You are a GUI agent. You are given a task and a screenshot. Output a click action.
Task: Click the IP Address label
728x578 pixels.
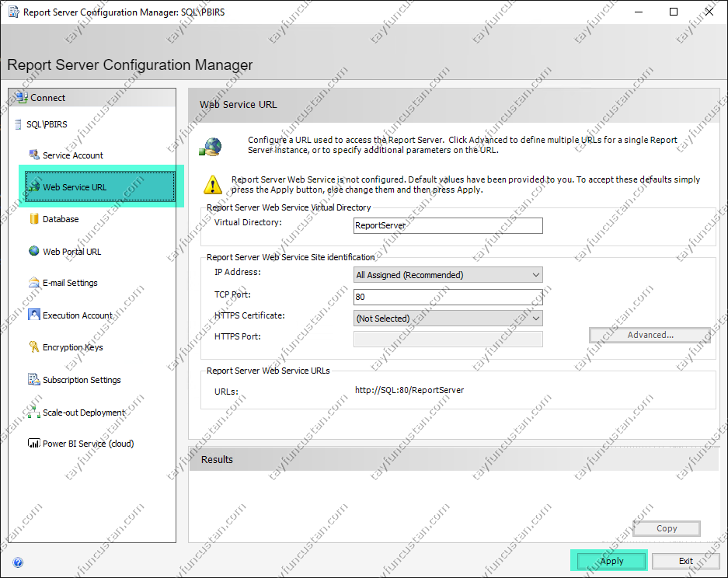tap(237, 272)
